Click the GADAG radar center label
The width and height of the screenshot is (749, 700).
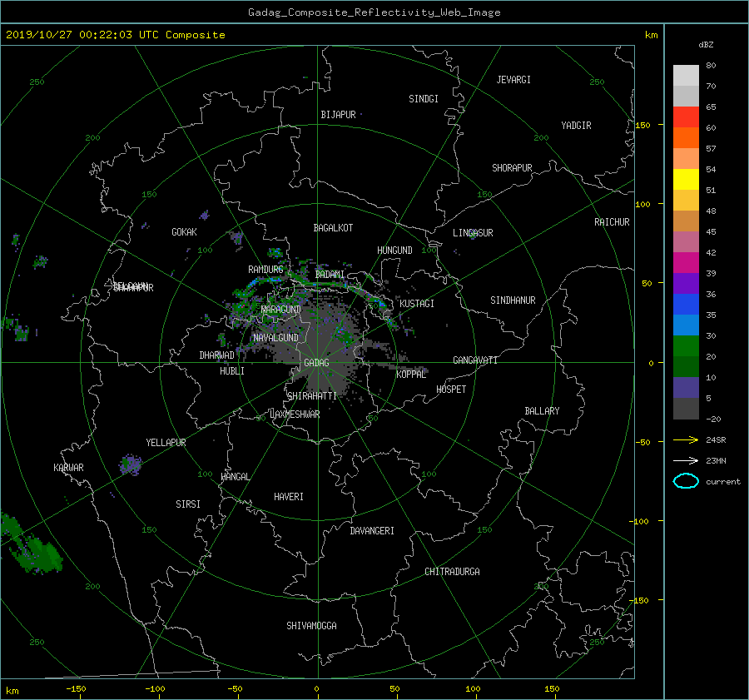tap(317, 363)
